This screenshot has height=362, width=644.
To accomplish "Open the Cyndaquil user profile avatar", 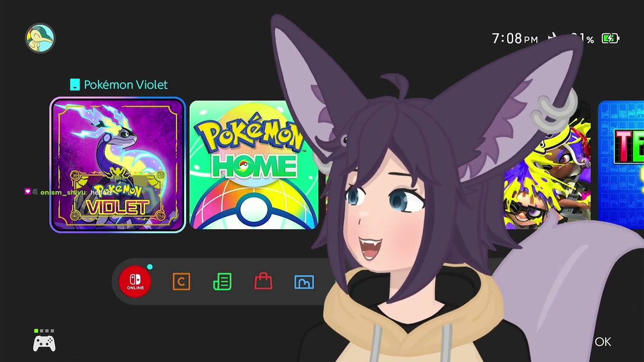I will click(x=40, y=38).
